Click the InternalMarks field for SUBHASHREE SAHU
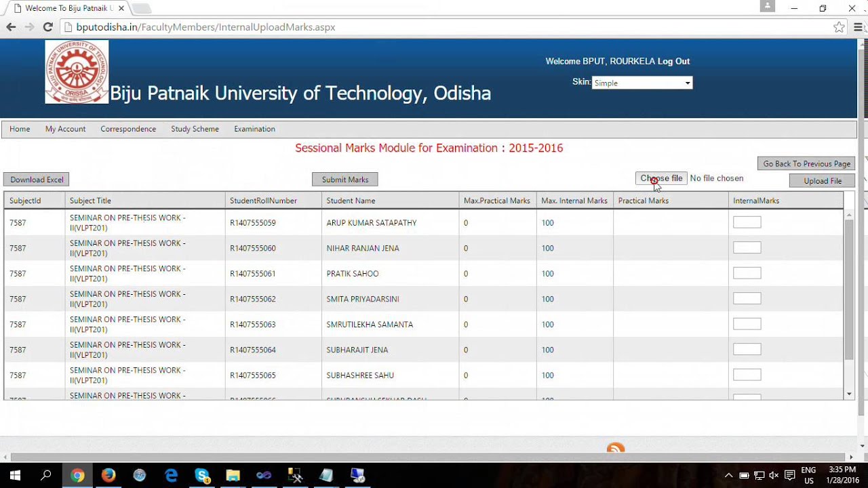868x488 pixels. (x=747, y=375)
